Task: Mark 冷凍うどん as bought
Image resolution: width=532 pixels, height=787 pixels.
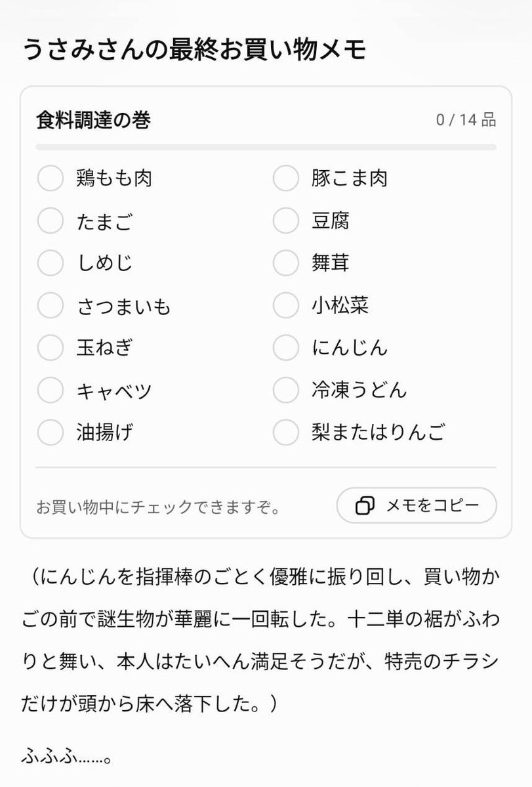Action: pyautogui.click(x=286, y=390)
